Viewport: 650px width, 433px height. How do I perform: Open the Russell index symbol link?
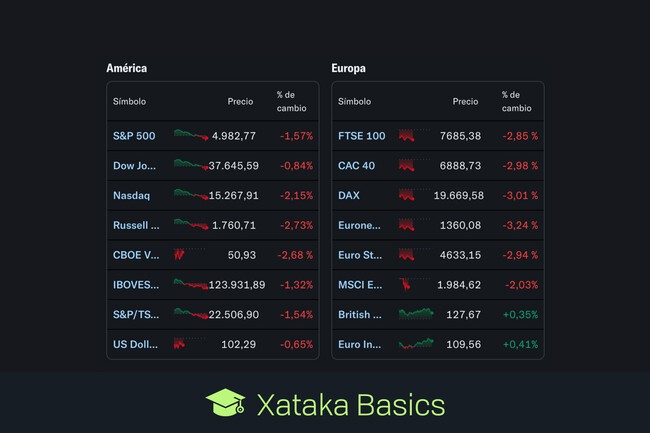click(x=136, y=225)
